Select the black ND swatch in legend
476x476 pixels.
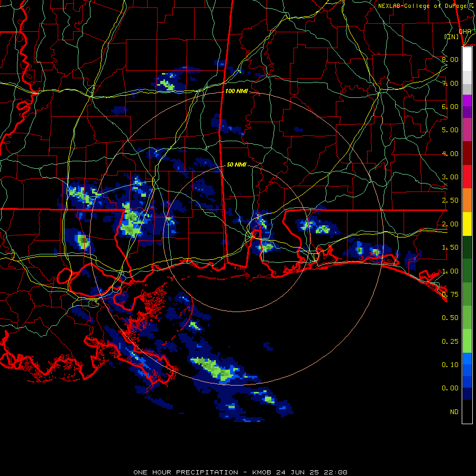pyautogui.click(x=467, y=411)
